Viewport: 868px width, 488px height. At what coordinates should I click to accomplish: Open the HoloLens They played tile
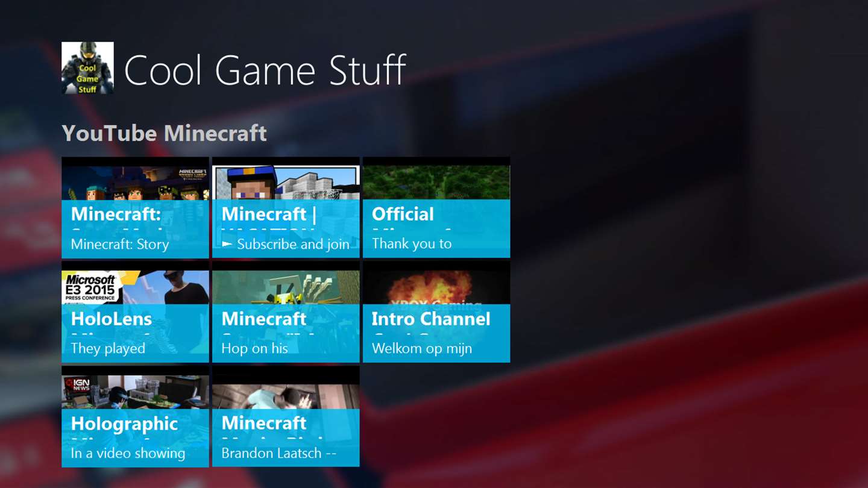tap(135, 312)
